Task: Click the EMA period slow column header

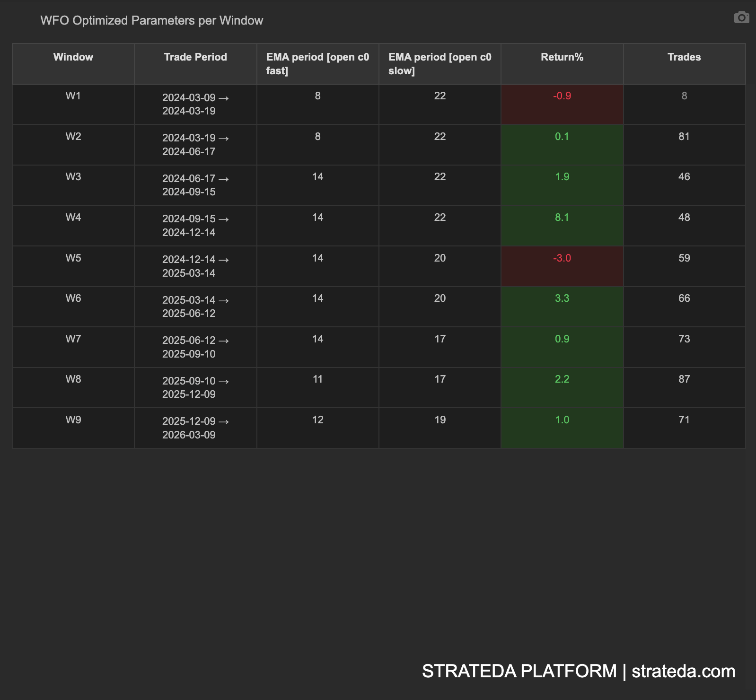Action: (440, 64)
